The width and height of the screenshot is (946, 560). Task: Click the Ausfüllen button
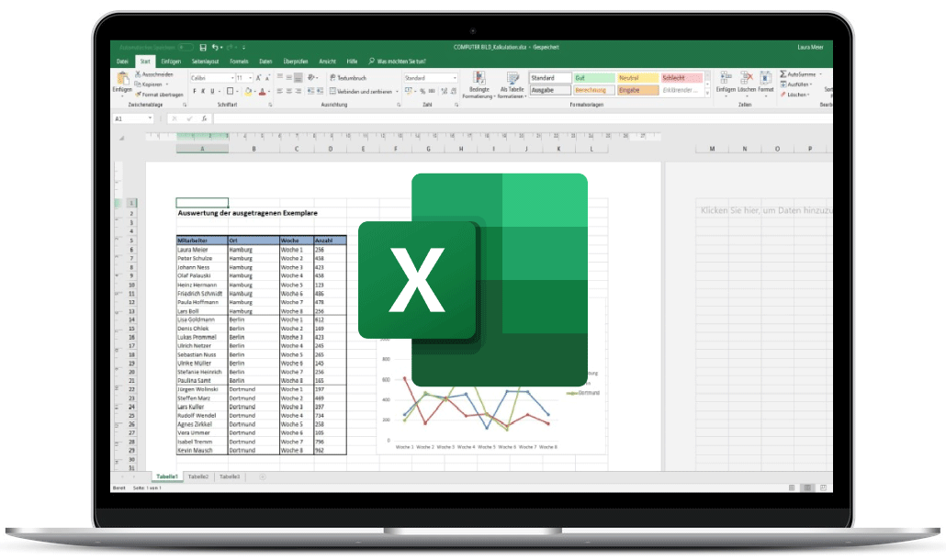[x=796, y=84]
